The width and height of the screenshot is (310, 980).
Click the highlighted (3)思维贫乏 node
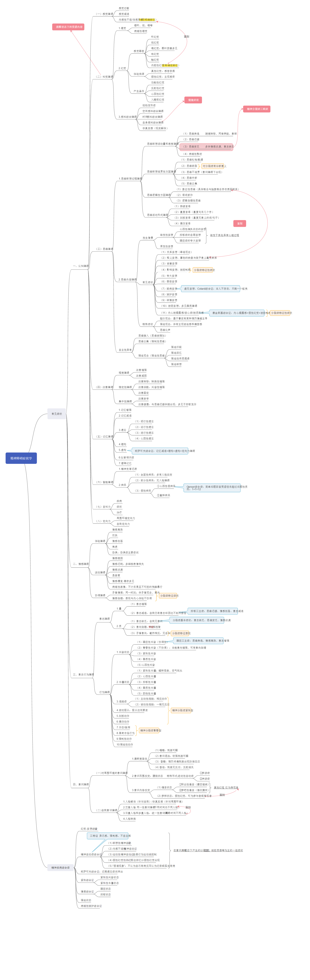click(207, 147)
